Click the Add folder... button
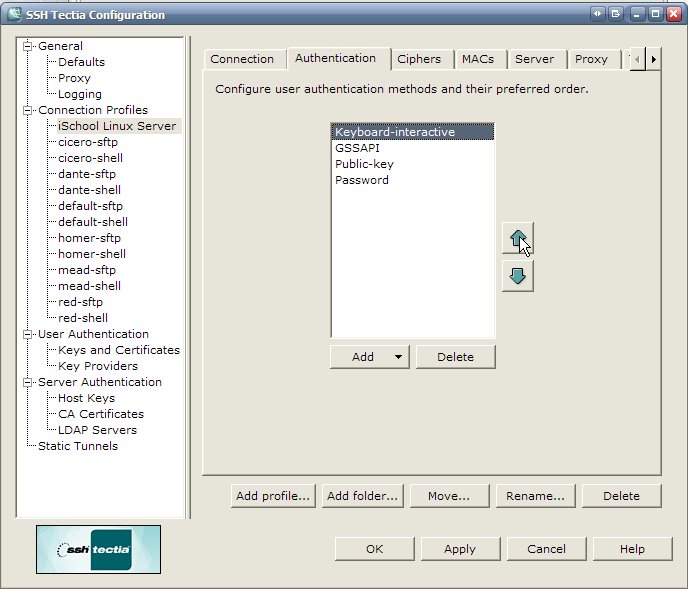This screenshot has height=589, width=688. [x=362, y=496]
